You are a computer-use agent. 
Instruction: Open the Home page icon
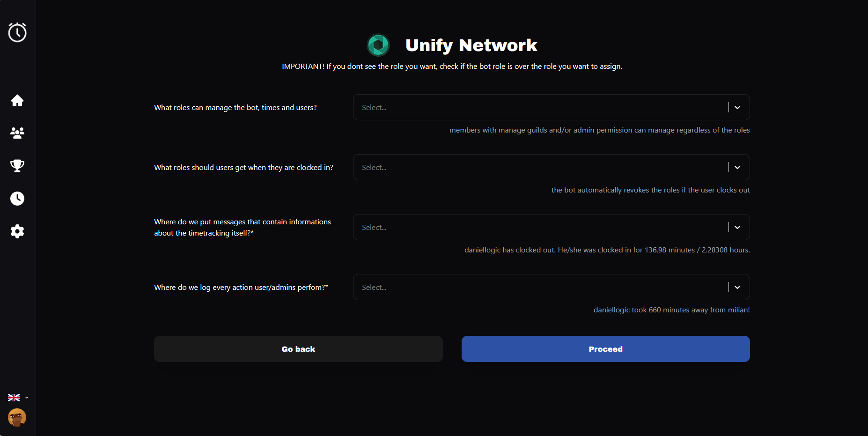[17, 101]
